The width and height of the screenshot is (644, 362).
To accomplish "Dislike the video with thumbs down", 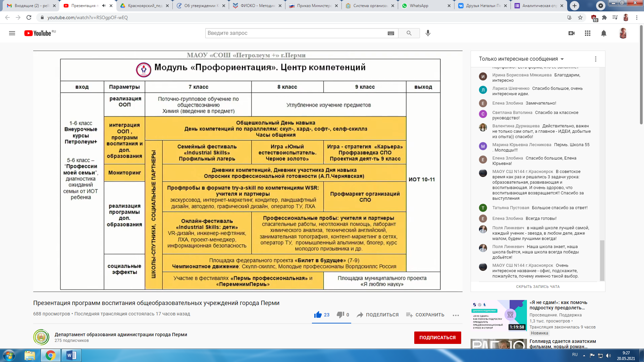I will 340,315.
